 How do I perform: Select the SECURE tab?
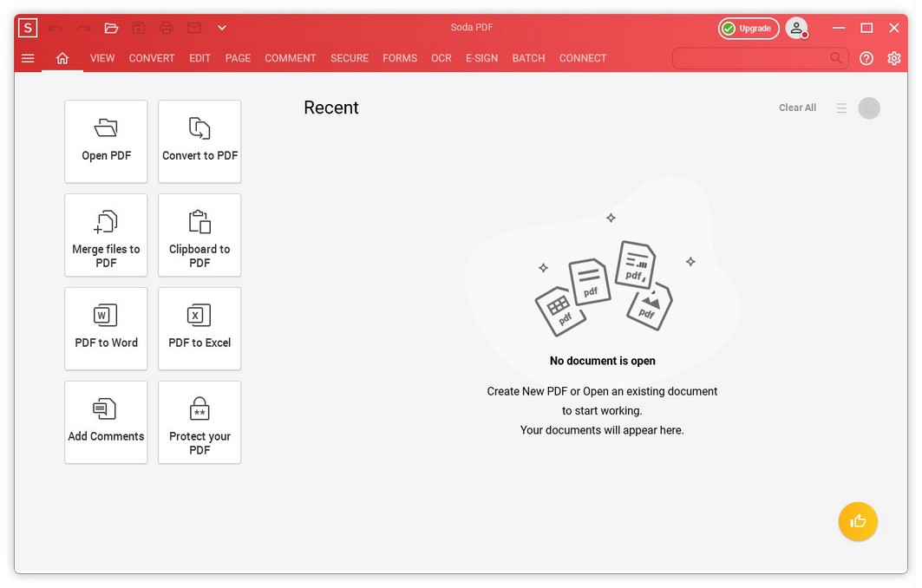tap(350, 58)
